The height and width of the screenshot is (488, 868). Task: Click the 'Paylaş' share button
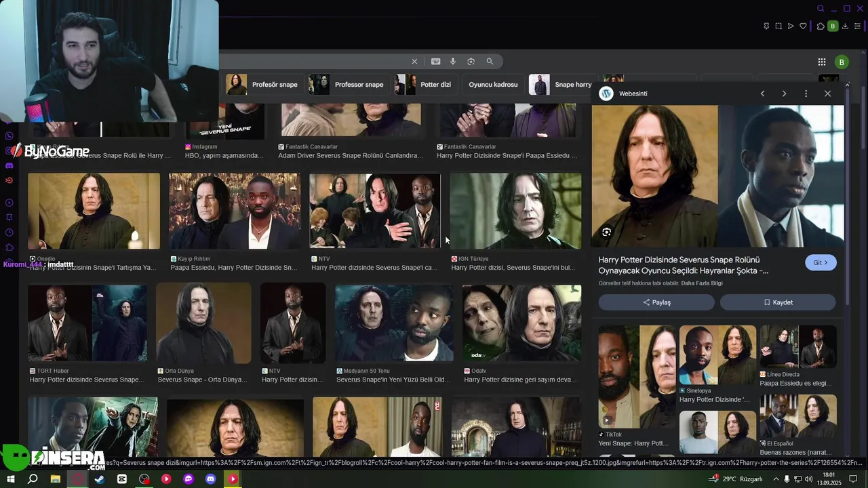(656, 302)
